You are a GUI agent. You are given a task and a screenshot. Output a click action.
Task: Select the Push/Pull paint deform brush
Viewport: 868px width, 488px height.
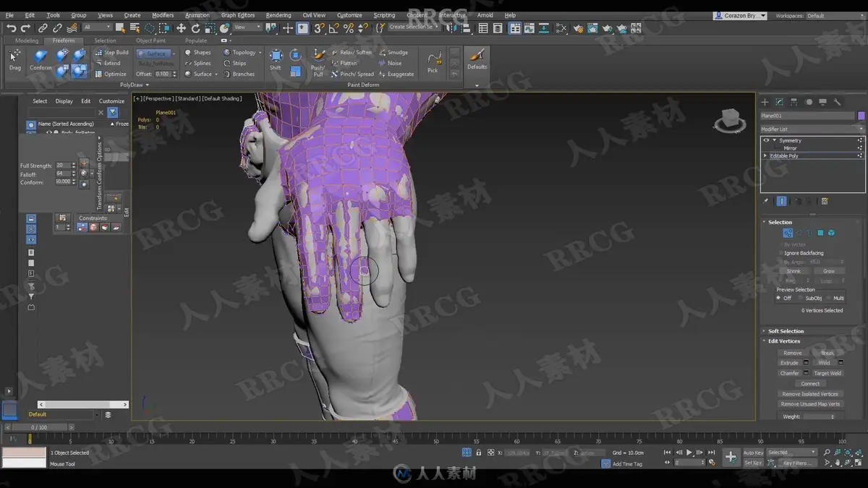318,62
